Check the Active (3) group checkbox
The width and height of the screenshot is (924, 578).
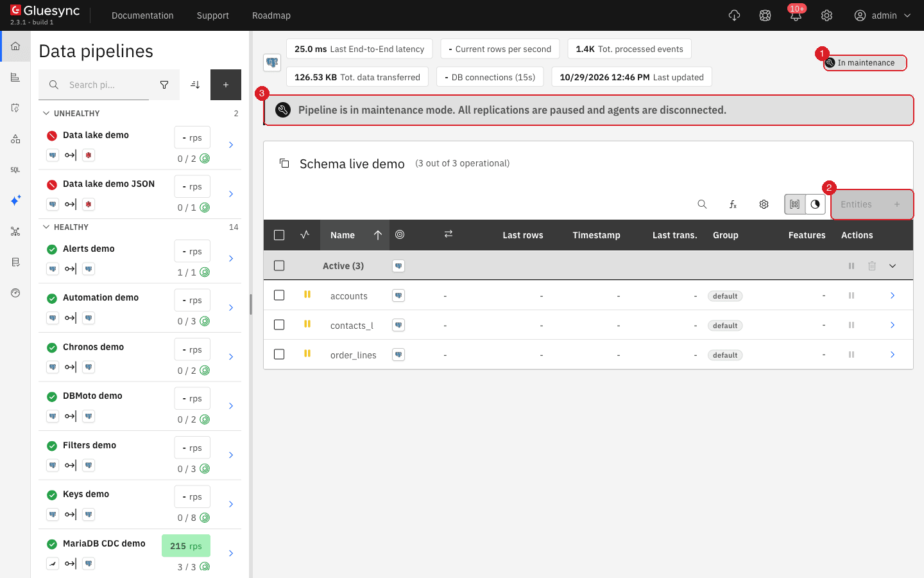point(279,266)
